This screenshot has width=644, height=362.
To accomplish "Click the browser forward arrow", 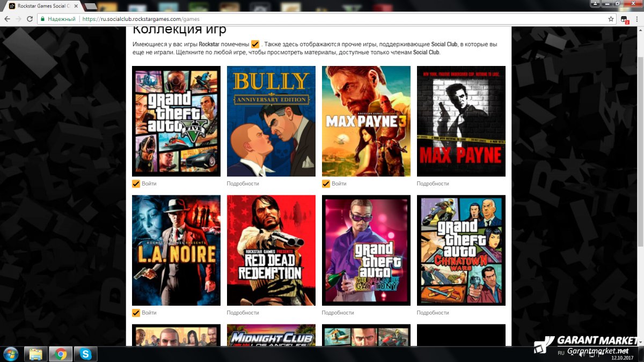I will (x=19, y=18).
